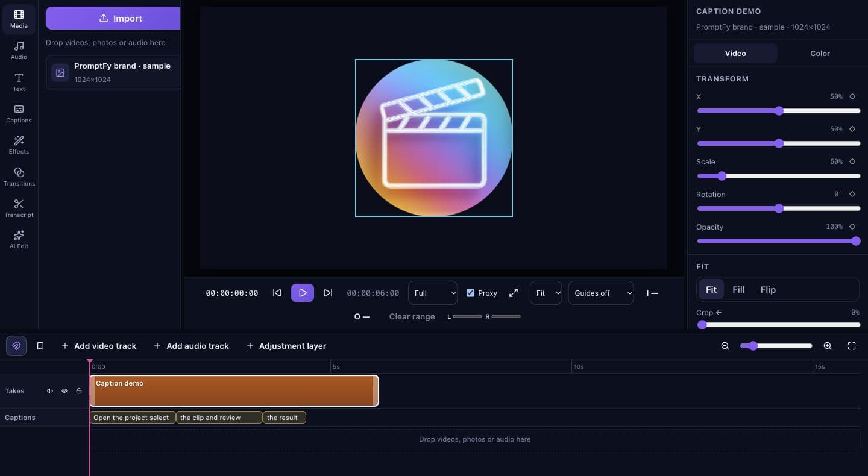Click the 00:00:00:00 current timecode
This screenshot has width=868, height=476.
click(x=232, y=293)
